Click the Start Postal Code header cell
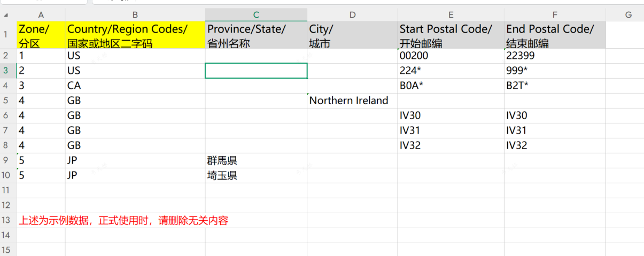Image resolution: width=644 pixels, height=256 pixels. tap(451, 36)
